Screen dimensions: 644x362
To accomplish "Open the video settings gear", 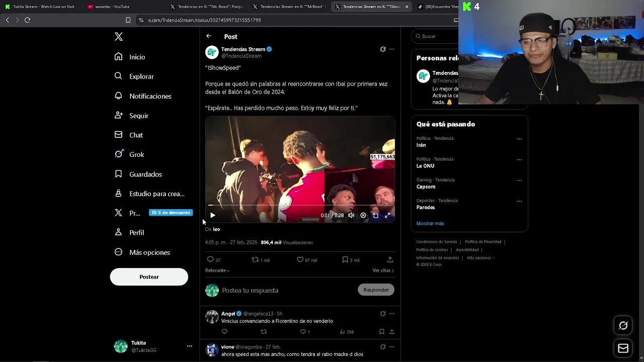I will [363, 215].
